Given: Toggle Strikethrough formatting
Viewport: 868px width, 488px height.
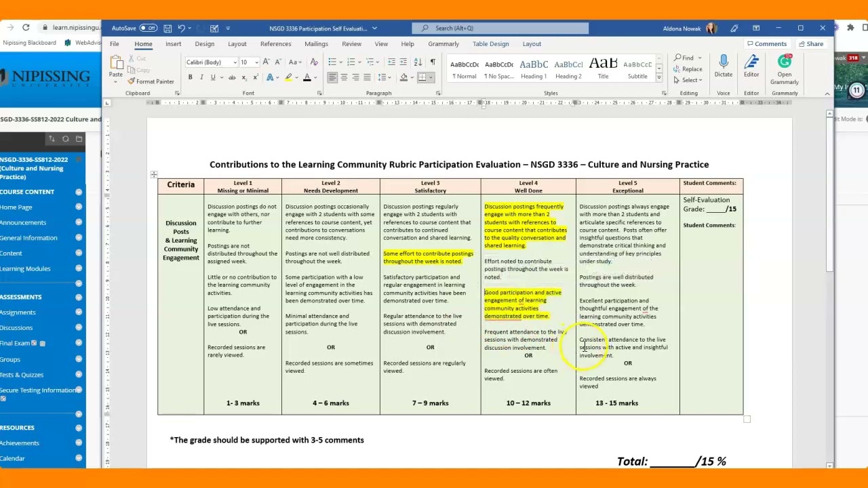Looking at the screenshot, I should pos(232,77).
